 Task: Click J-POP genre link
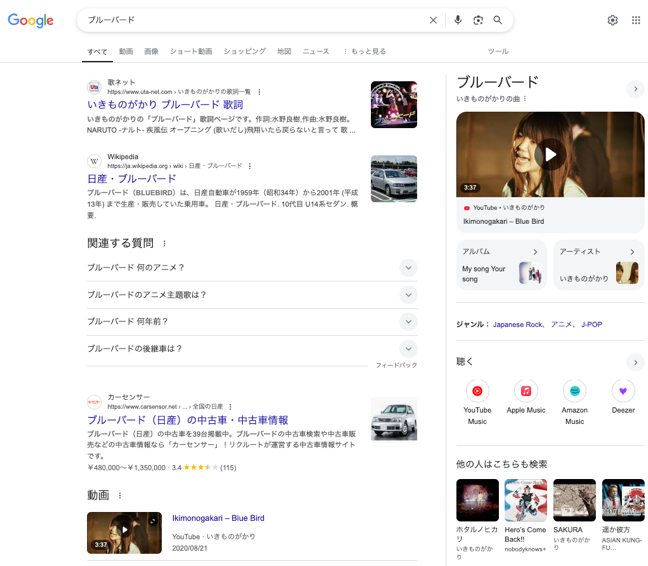pos(592,325)
